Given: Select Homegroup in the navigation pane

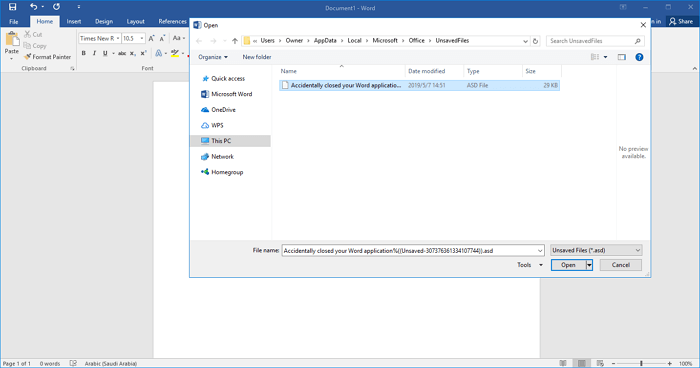Looking at the screenshot, I should [222, 172].
